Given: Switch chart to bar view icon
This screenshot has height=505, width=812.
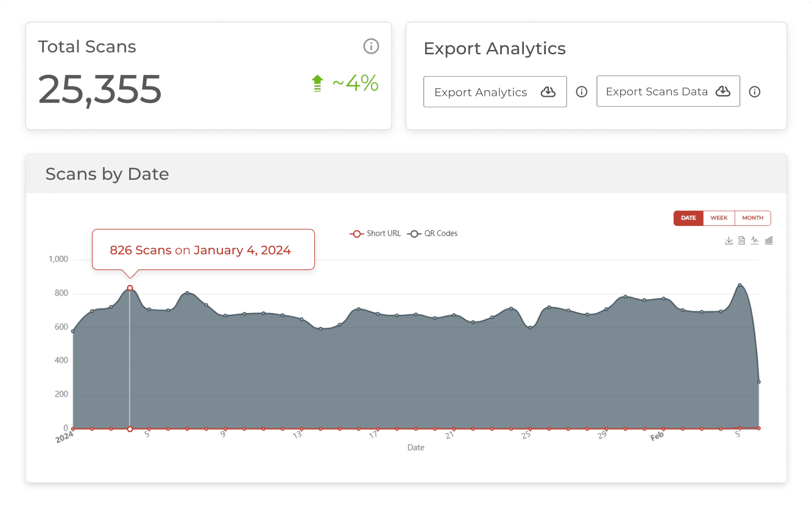Looking at the screenshot, I should [769, 241].
